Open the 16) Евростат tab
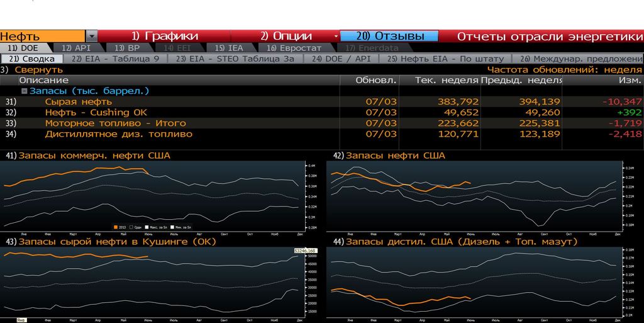644x323 pixels. (x=294, y=48)
